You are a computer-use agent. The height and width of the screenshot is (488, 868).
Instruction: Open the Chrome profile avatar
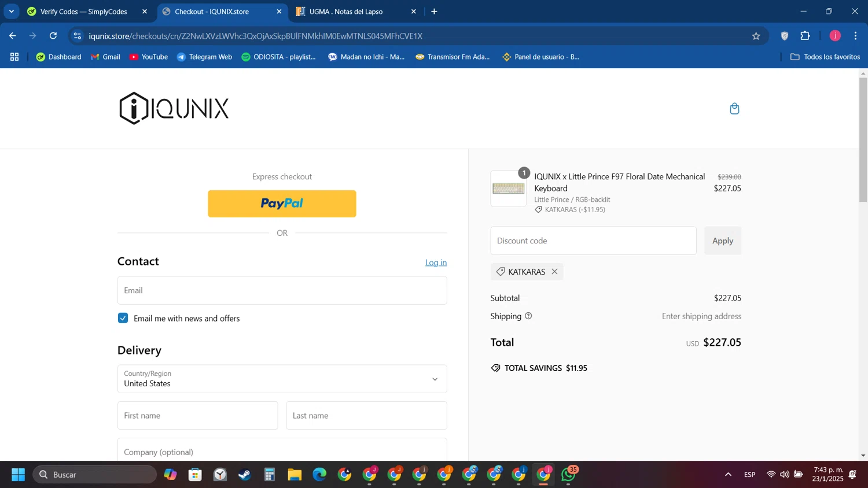point(835,36)
